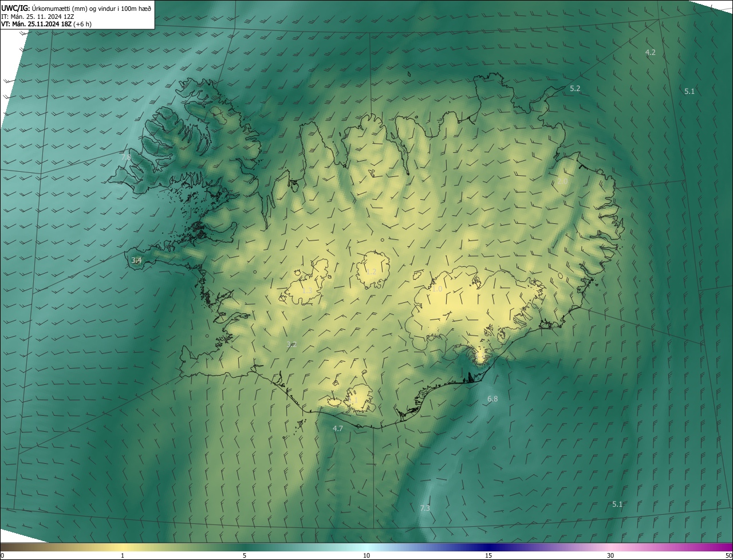The width and height of the screenshot is (733, 560).
Task: Click the 7.8 value label near the Westfjords
Action: pyautogui.click(x=126, y=156)
